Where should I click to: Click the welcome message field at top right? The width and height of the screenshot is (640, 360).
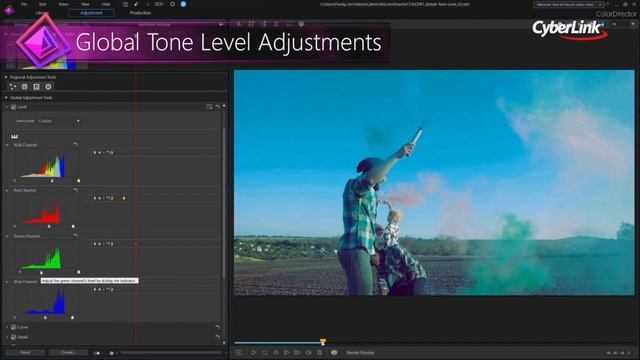coord(569,4)
